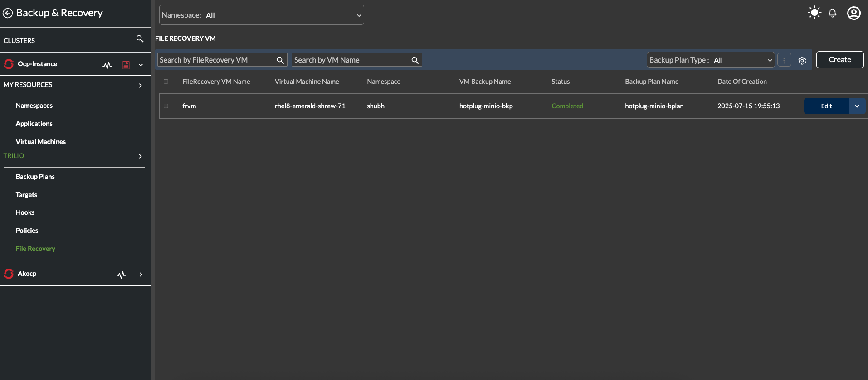Screen dimensions: 868x380
Task: Open the Namespace dropdown
Action: [x=261, y=15]
